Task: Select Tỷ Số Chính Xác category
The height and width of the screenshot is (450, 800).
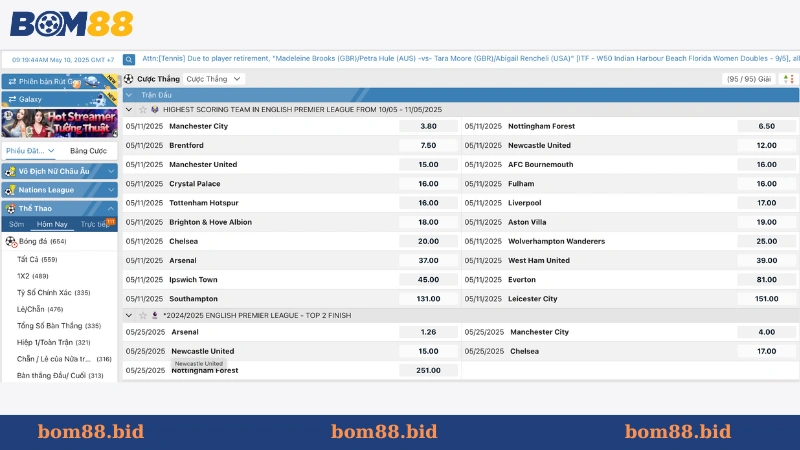Action: pyautogui.click(x=54, y=293)
